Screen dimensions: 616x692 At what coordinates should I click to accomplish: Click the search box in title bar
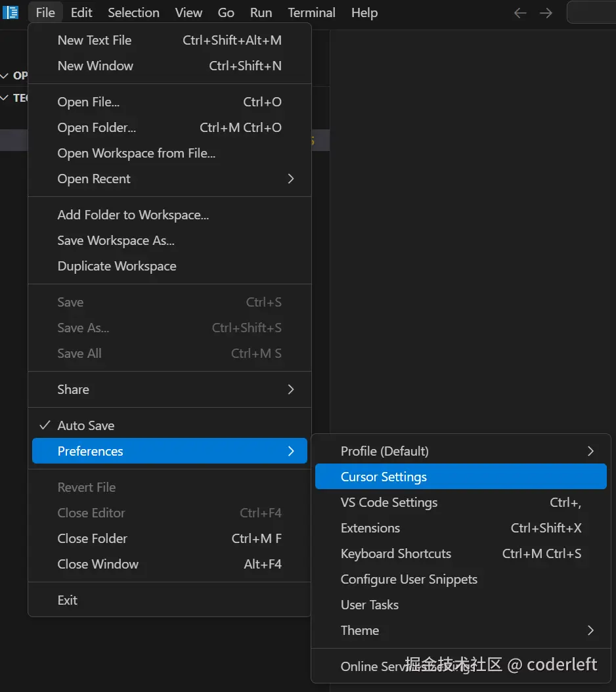point(591,12)
